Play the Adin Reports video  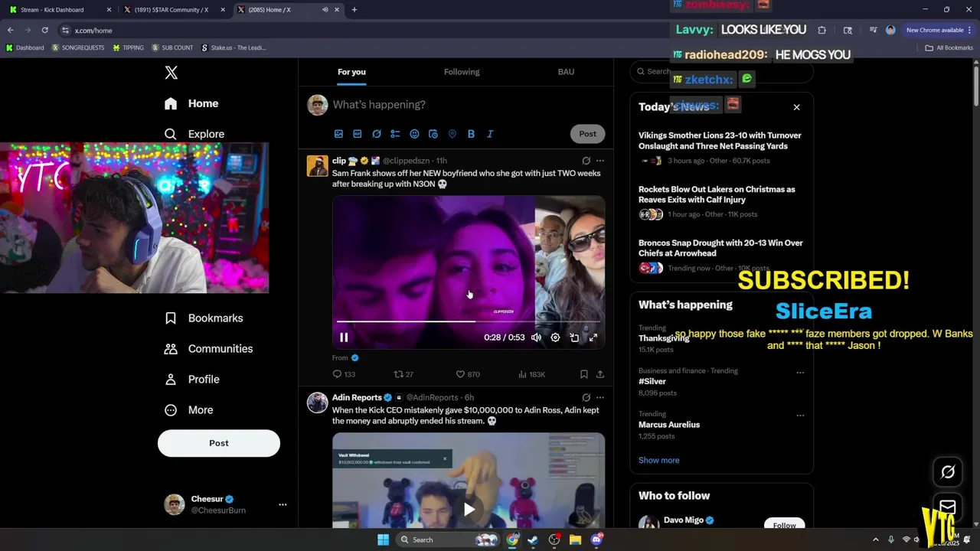(469, 509)
